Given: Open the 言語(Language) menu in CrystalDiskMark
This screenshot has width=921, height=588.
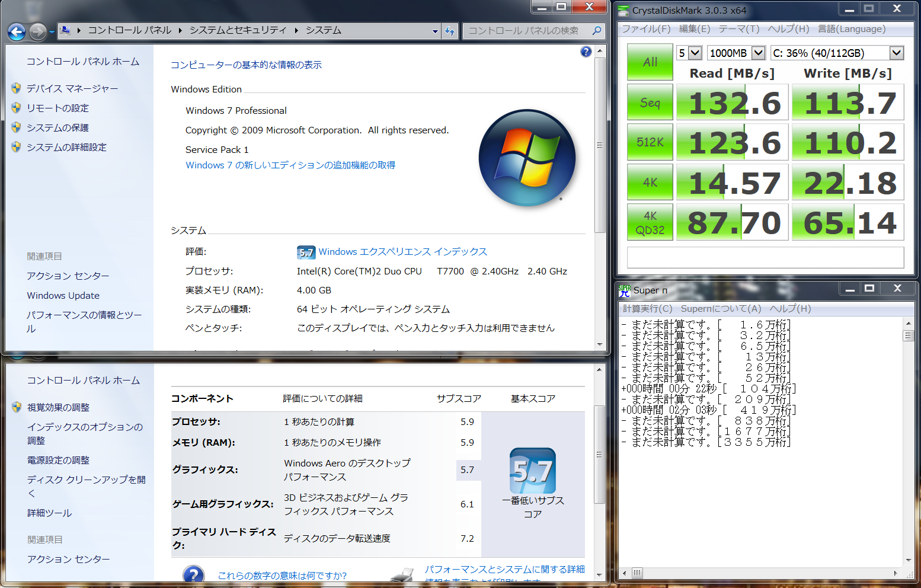Looking at the screenshot, I should [x=852, y=29].
